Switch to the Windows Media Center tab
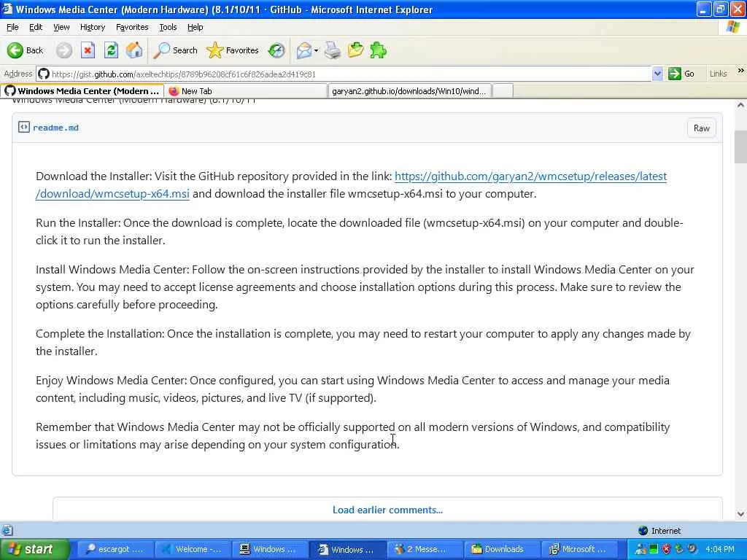This screenshot has width=747, height=560. tap(82, 91)
